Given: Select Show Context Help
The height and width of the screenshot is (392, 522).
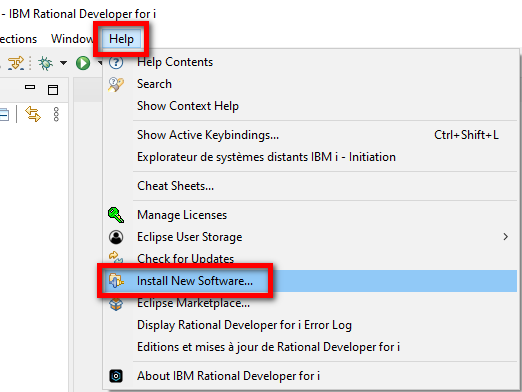Looking at the screenshot, I should tap(188, 106).
